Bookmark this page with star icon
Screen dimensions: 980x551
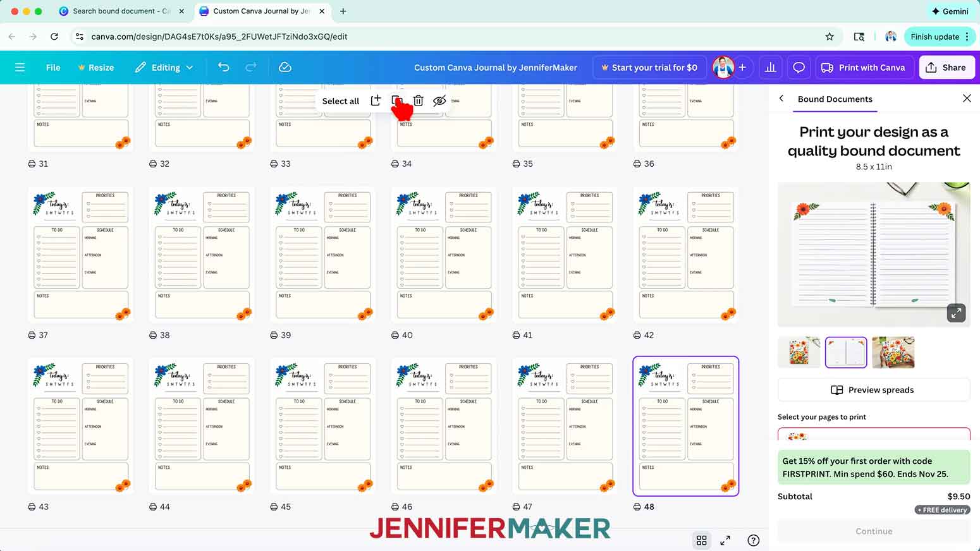(830, 37)
